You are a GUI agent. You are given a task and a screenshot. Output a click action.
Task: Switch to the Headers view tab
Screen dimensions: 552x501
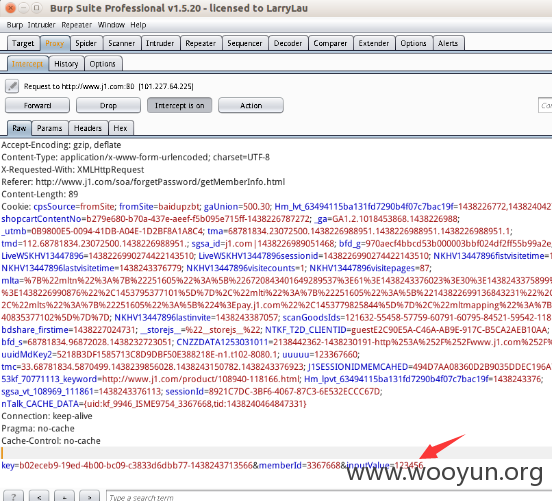pos(88,128)
